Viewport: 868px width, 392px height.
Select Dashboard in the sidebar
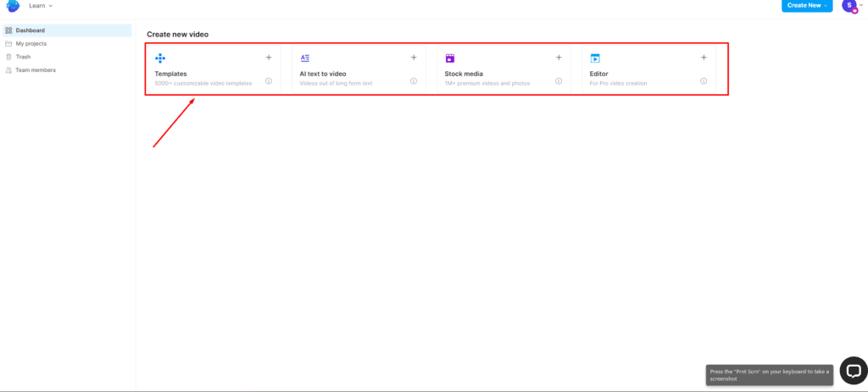(x=30, y=30)
